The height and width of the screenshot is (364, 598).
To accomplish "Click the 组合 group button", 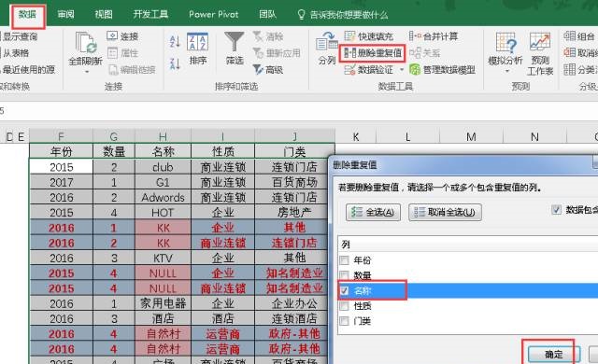I will coord(579,36).
